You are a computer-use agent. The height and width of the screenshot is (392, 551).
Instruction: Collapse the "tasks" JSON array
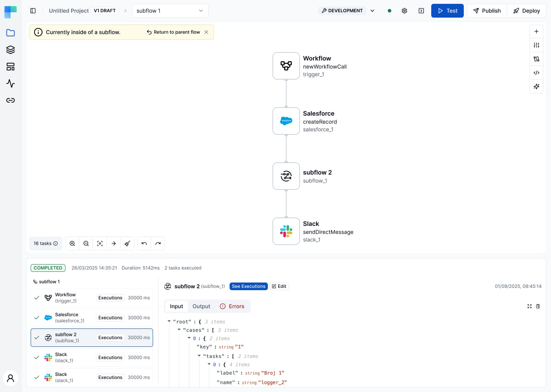[199, 356]
